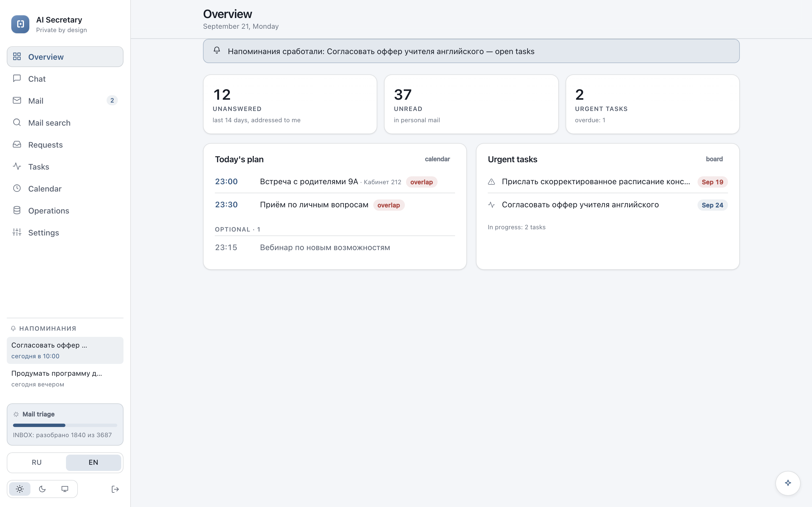Switch to dark theme moon icon
This screenshot has height=507, width=812.
coord(42,489)
